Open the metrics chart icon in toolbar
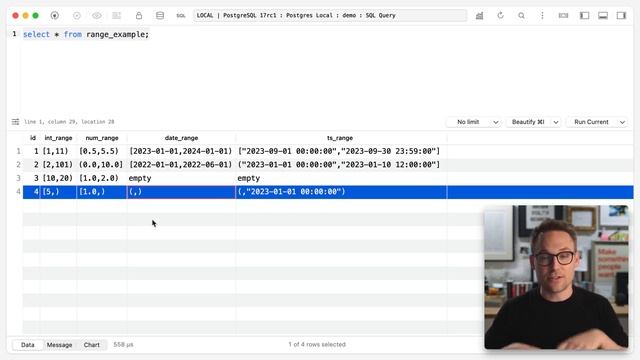Screen dimensions: 640x360 480,16
